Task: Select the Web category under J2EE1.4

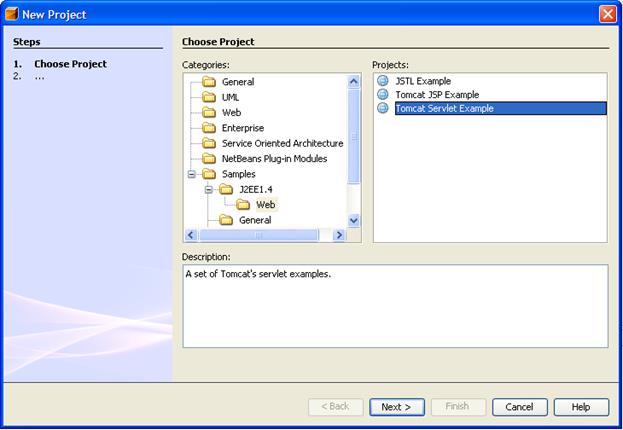Action: tap(265, 205)
